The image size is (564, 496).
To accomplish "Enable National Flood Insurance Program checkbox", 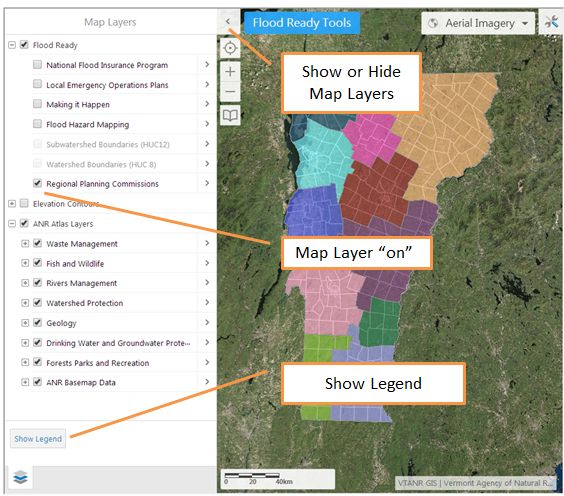I will (x=37, y=64).
